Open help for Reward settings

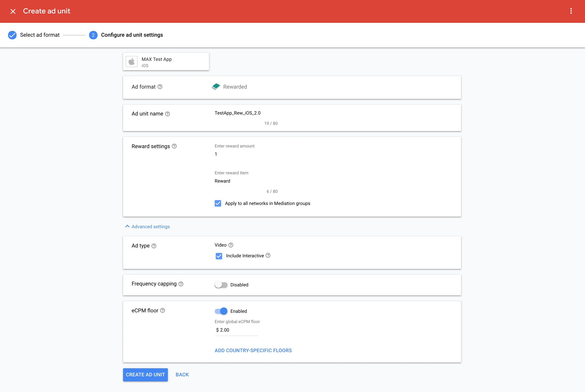point(174,146)
